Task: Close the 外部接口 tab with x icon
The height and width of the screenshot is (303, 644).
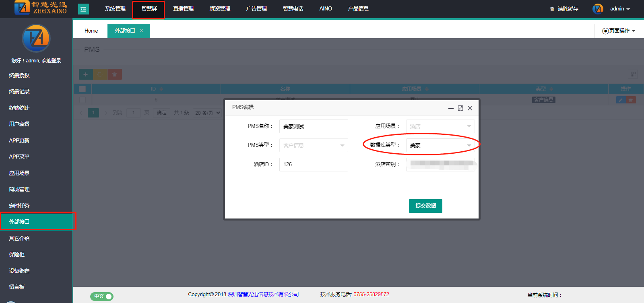Action: tap(141, 31)
